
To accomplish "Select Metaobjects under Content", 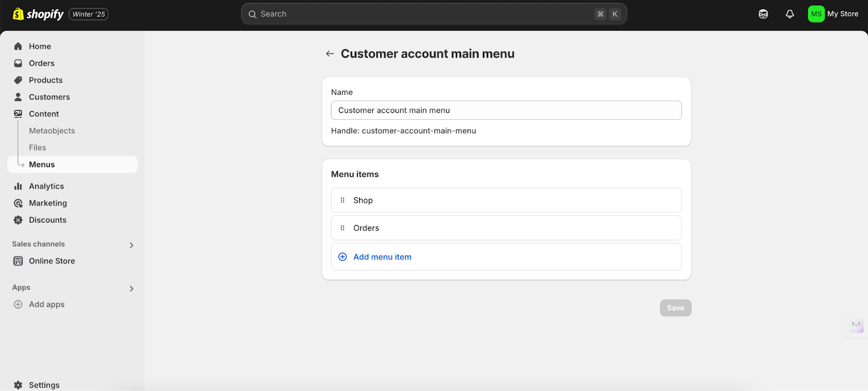I will click(x=52, y=131).
